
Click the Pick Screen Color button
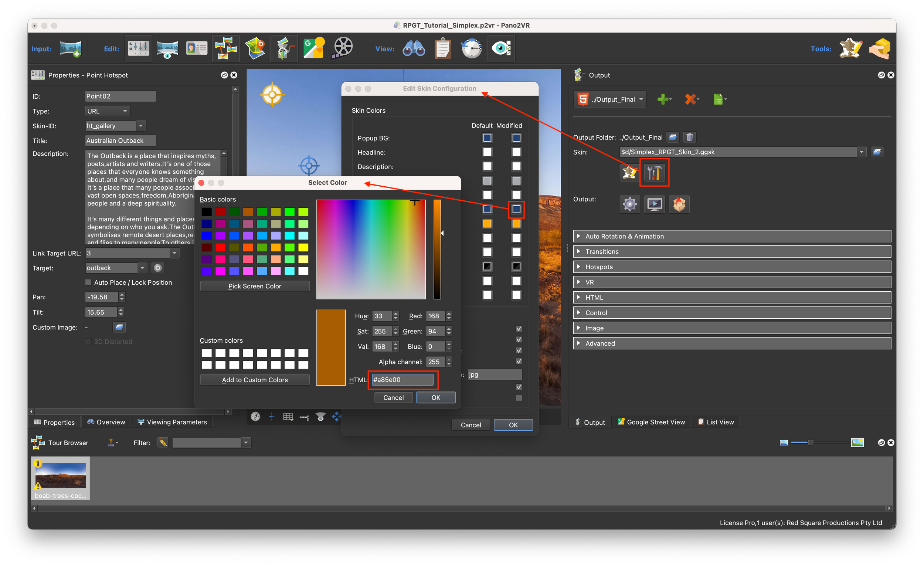[255, 286]
